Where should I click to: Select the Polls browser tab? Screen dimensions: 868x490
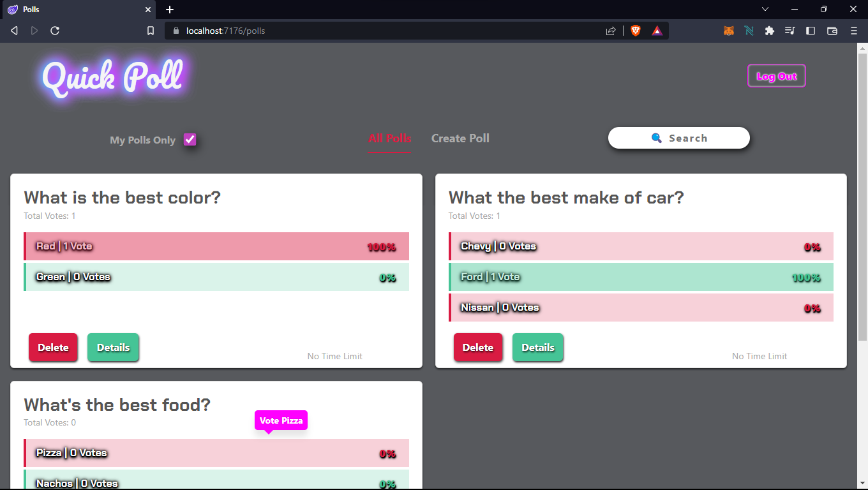coord(78,10)
